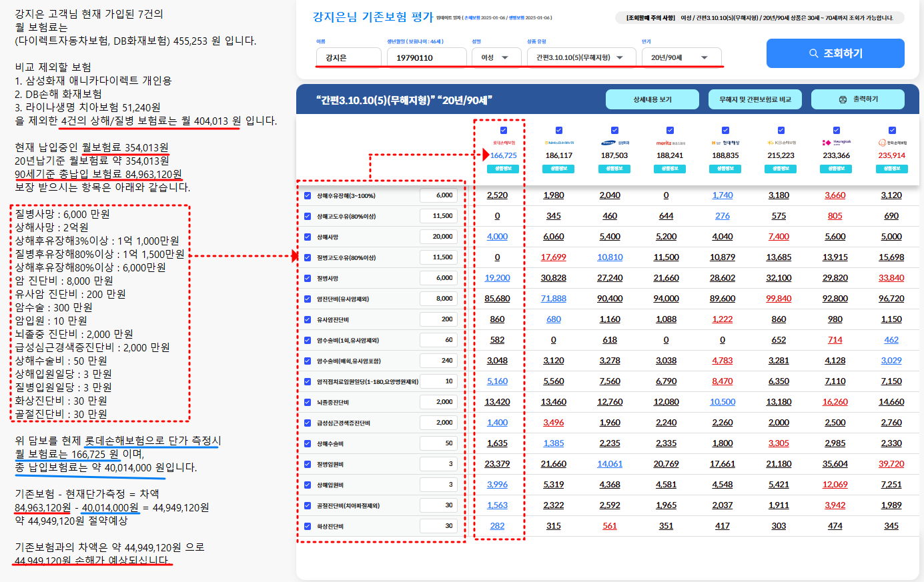924x582 pixels.
Task: Click the Lotte insurance company logo
Action: (x=504, y=143)
